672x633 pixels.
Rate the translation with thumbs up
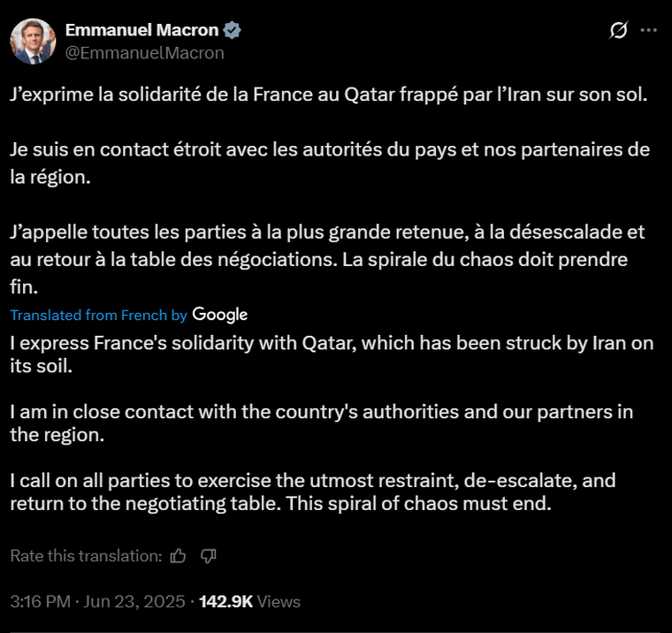pyautogui.click(x=179, y=556)
